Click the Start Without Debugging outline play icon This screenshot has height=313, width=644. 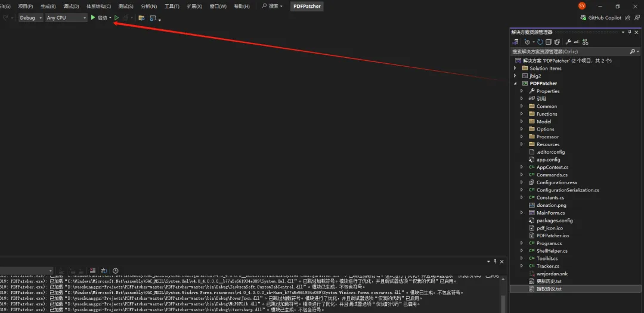(117, 18)
